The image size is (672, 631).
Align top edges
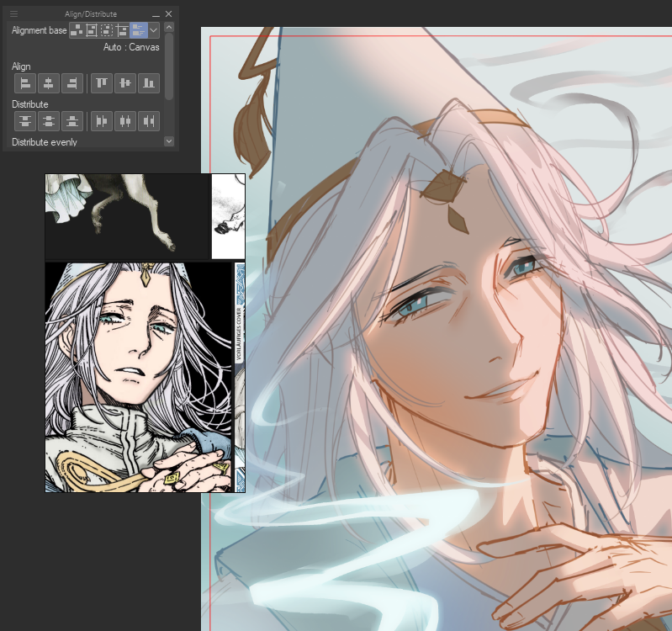[x=102, y=83]
